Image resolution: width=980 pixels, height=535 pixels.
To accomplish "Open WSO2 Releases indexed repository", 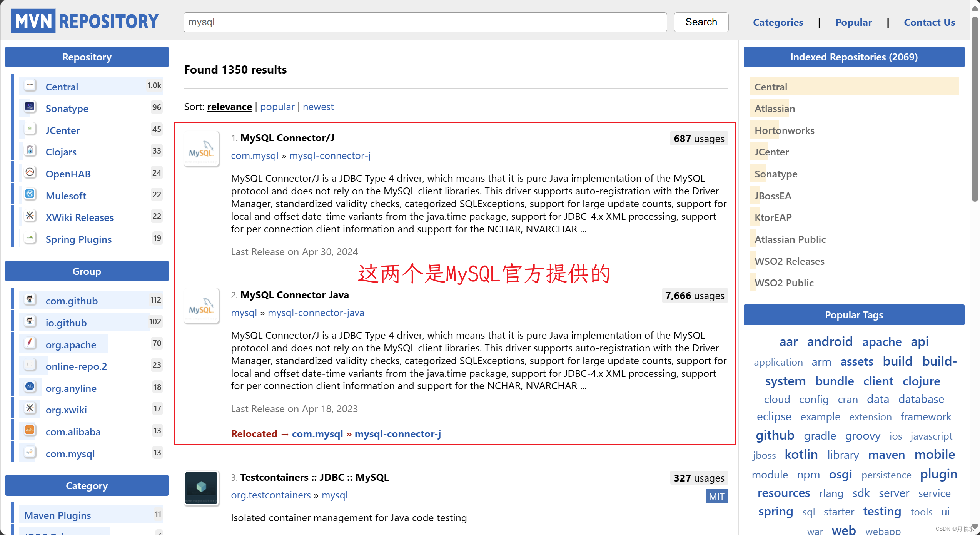I will (790, 261).
